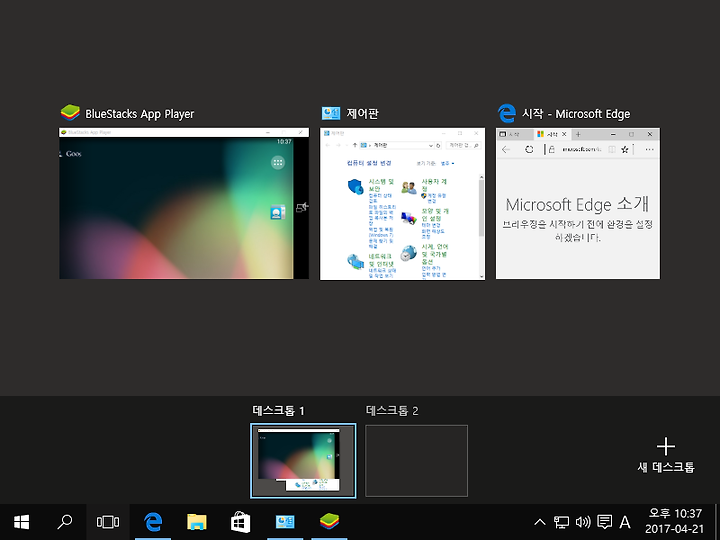Screen dimensions: 720x540
Task: Click 시계, 언어 및 국가별 옵션 link
Action: [434, 254]
